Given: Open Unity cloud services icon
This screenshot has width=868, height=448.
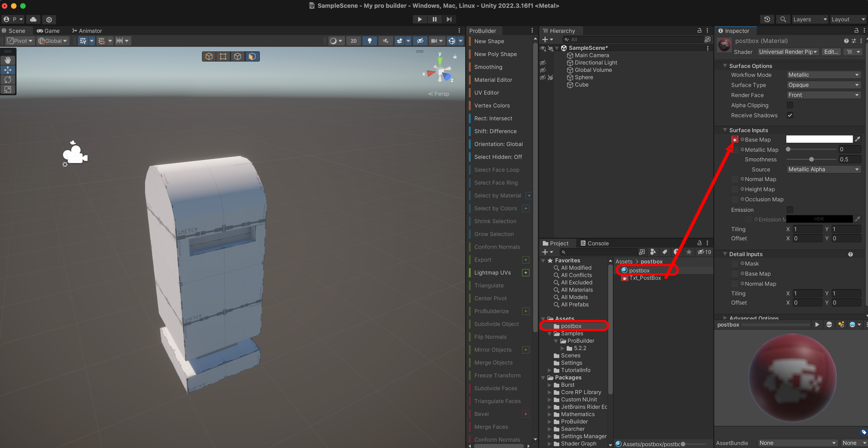Looking at the screenshot, I should pos(33,19).
